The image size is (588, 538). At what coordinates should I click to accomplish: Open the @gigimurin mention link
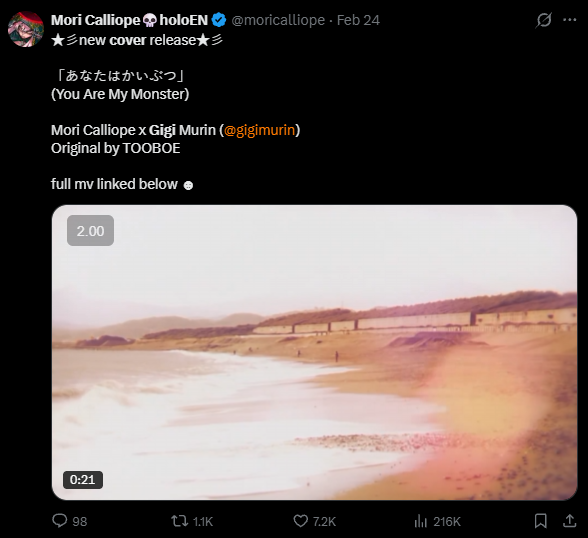click(x=260, y=130)
